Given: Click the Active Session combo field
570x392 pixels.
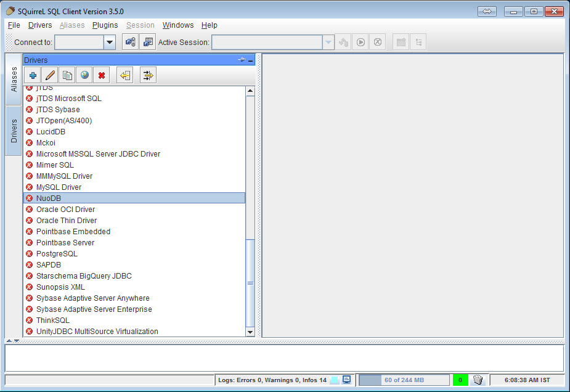Looking at the screenshot, I should (267, 42).
